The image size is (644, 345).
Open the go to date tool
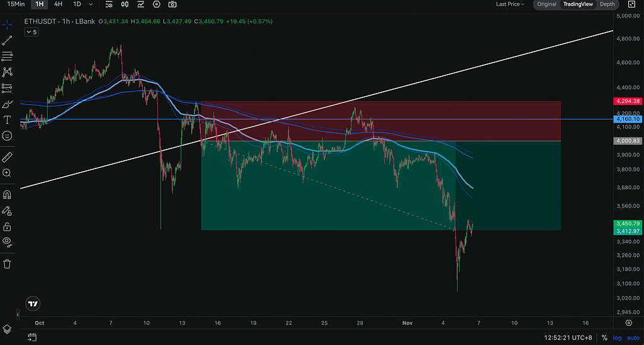click(32, 337)
